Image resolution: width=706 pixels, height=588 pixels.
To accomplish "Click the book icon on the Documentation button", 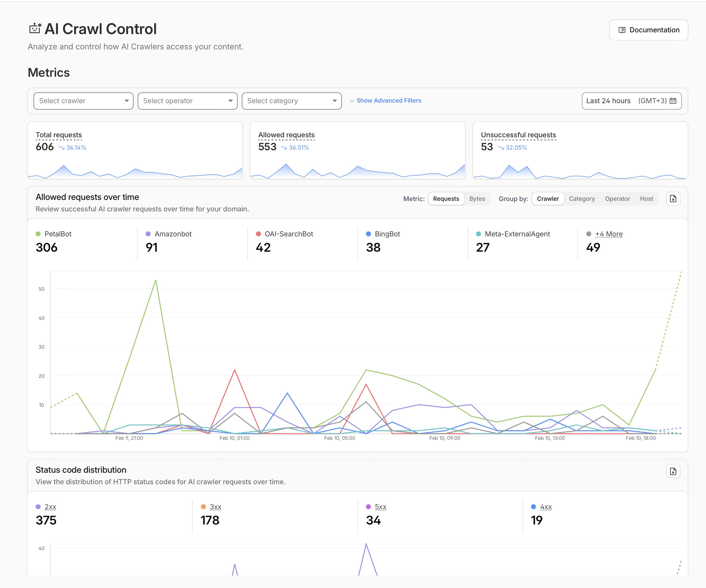I will pos(622,30).
